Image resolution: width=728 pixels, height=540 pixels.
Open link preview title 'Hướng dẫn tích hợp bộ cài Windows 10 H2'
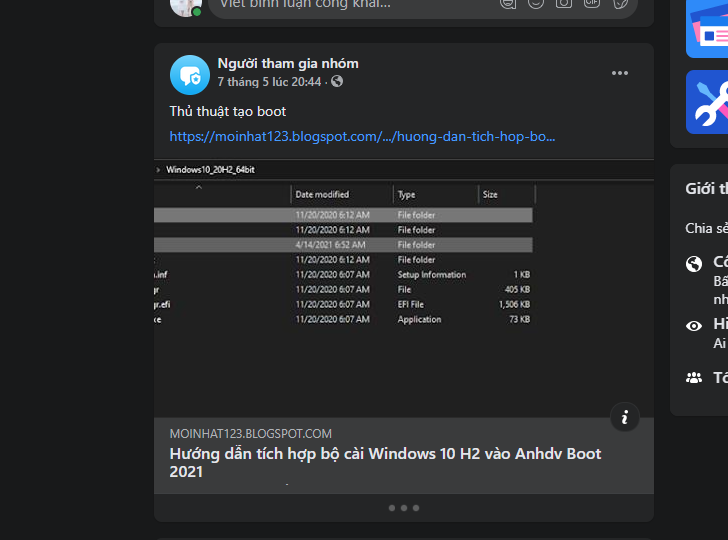point(385,462)
